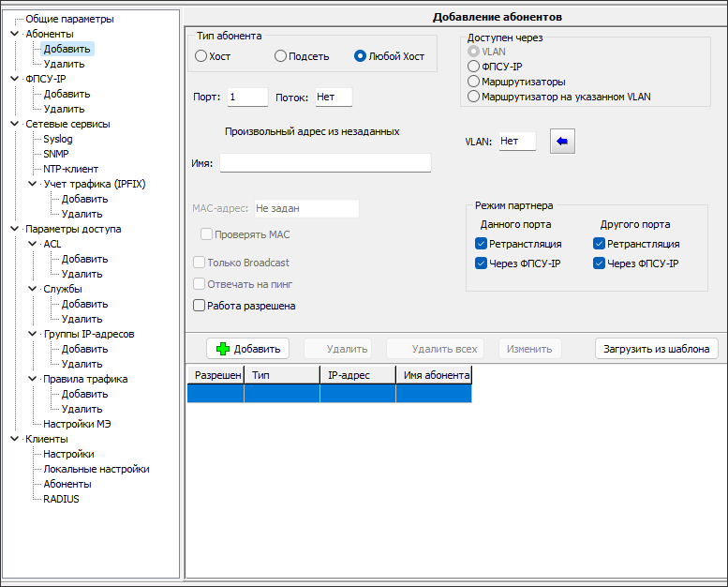This screenshot has width=728, height=587.
Task: Collapse the Клиенты tree section
Action: (14, 439)
